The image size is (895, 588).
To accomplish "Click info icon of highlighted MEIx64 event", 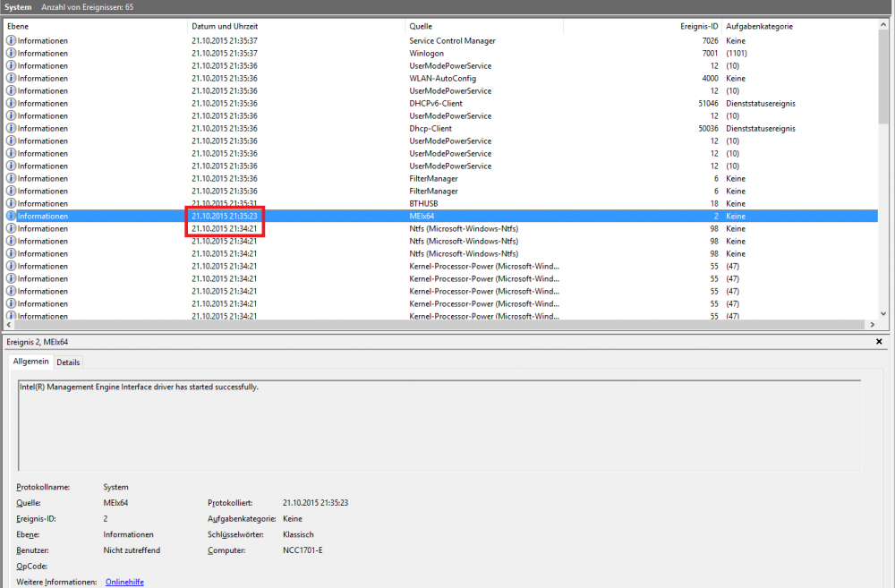I will point(11,217).
